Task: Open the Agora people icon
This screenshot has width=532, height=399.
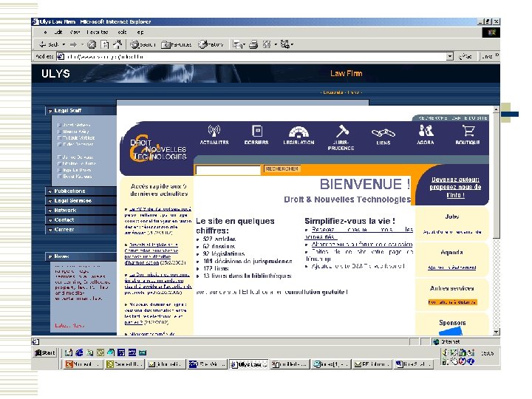Action: pyautogui.click(x=426, y=131)
